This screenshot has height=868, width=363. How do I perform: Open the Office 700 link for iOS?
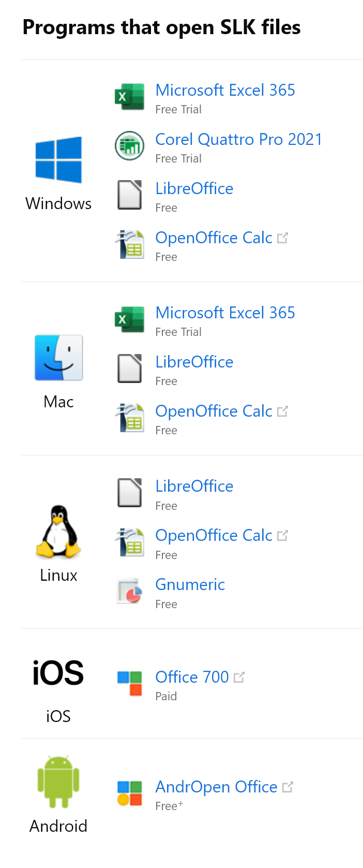(192, 677)
